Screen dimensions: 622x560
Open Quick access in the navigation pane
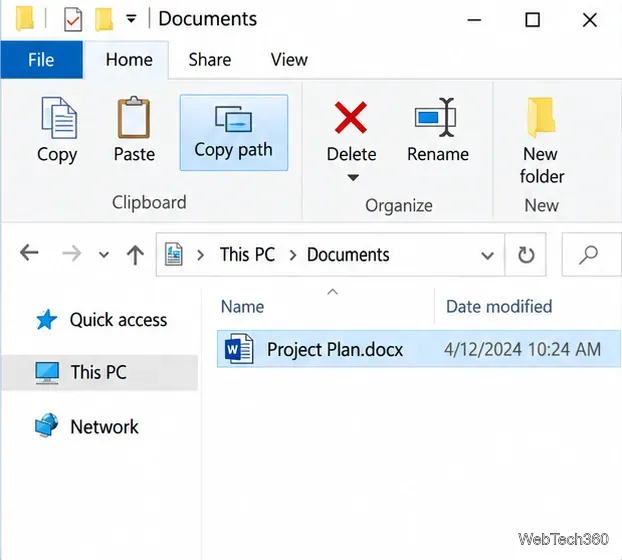(118, 320)
